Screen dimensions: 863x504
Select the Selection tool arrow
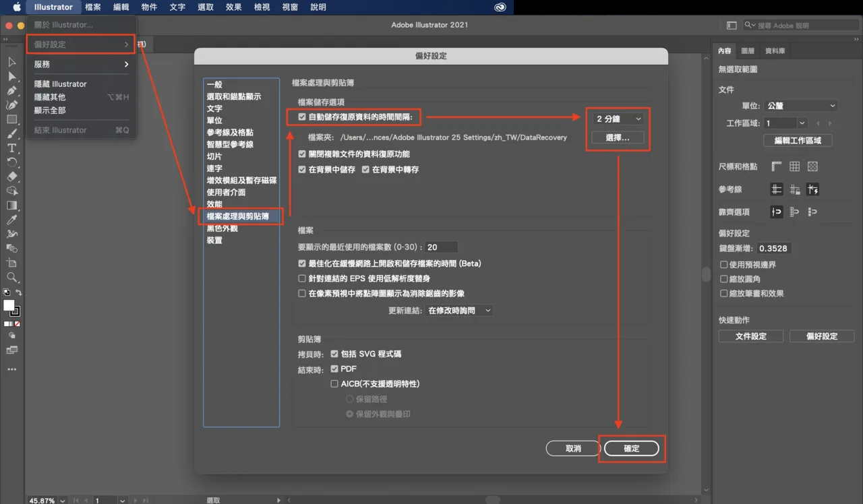(x=11, y=62)
